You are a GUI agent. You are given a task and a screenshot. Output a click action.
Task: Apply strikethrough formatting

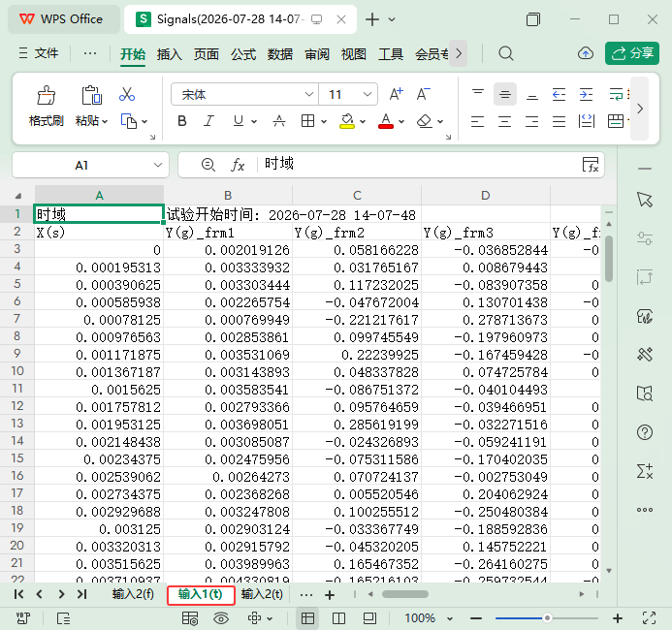tap(279, 121)
